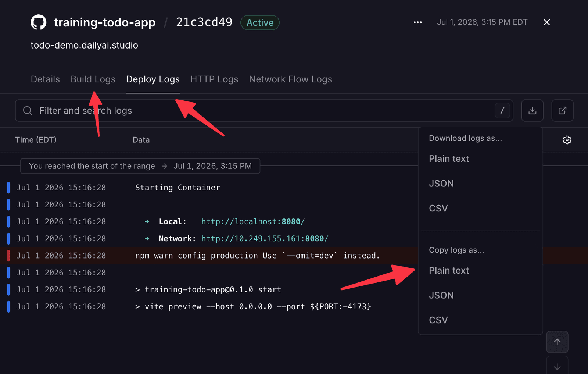Image resolution: width=588 pixels, height=374 pixels.
Task: Switch to the Details tab
Action: (45, 79)
